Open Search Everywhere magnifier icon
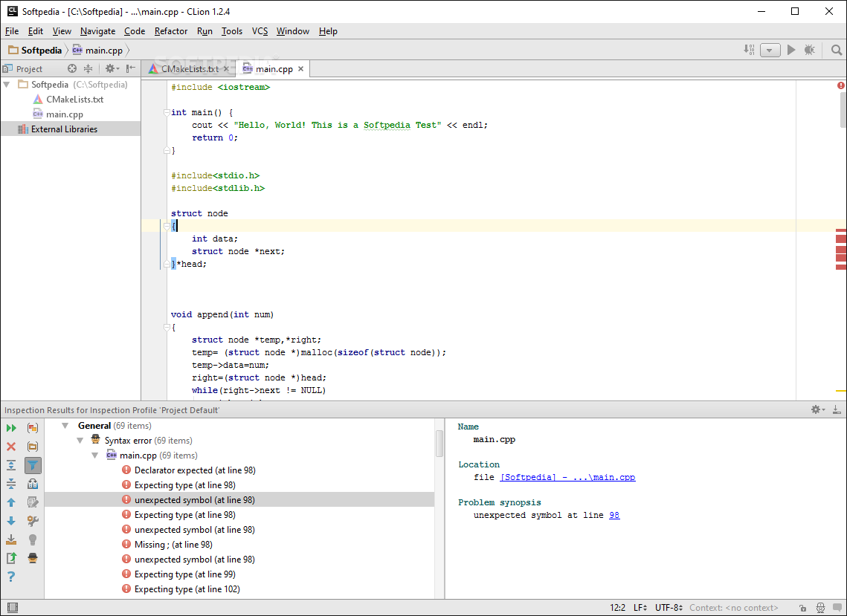 click(x=837, y=50)
